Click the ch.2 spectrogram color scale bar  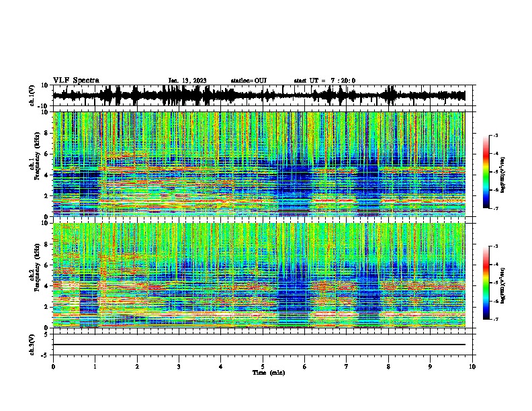(486, 283)
